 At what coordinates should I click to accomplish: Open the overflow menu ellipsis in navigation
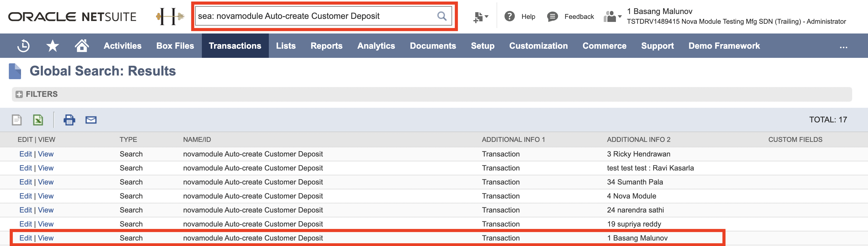(x=843, y=47)
